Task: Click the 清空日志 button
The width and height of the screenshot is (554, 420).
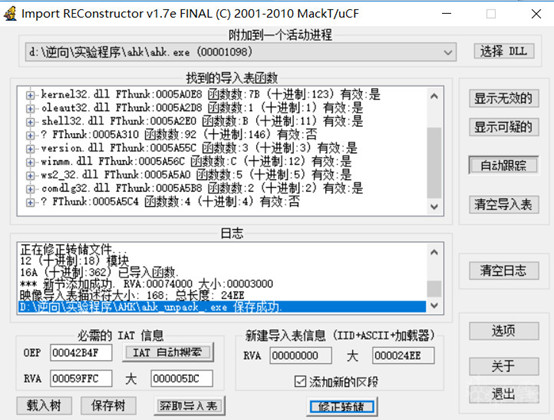Action: pos(503,271)
